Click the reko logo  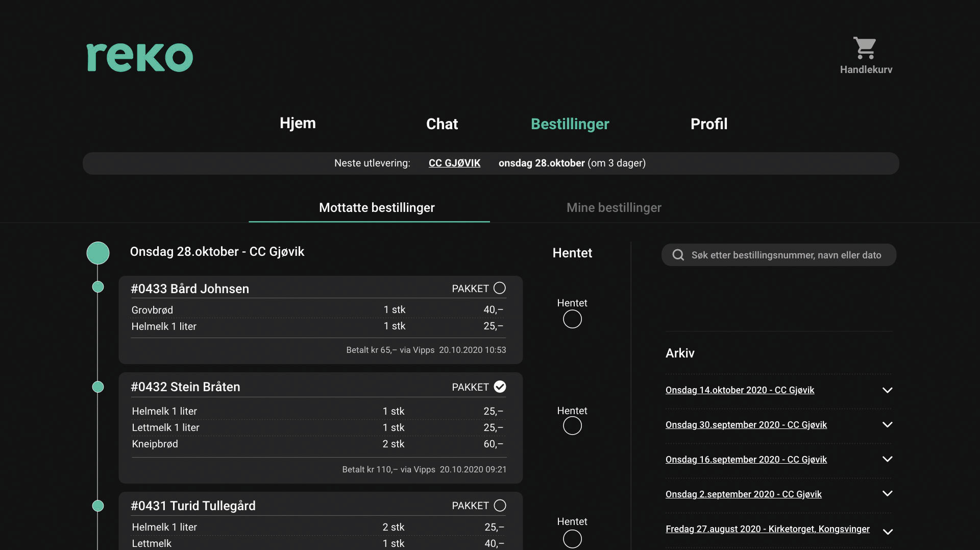140,57
